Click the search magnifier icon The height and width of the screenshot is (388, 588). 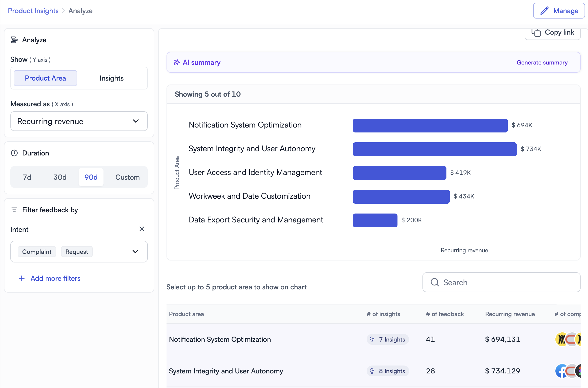[x=435, y=282]
